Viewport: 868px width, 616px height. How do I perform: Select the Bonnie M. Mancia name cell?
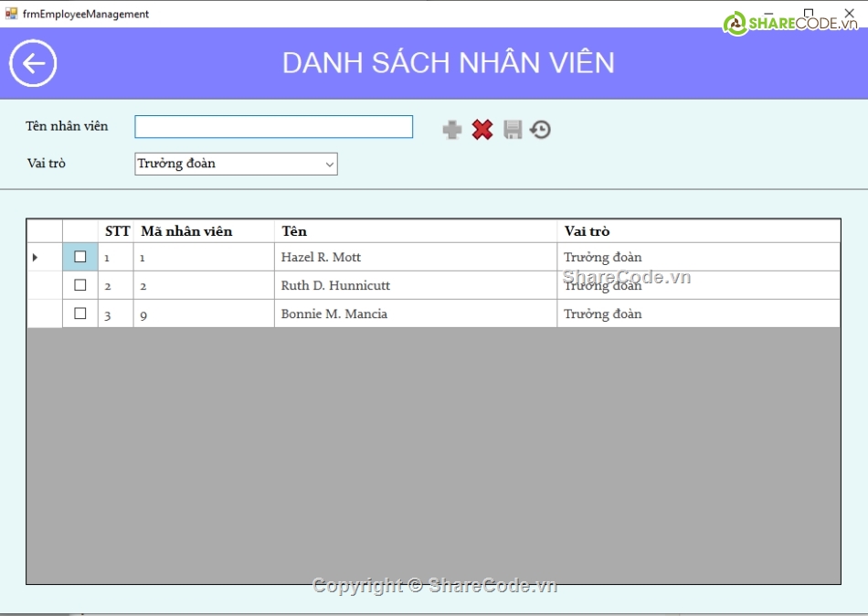coord(415,313)
